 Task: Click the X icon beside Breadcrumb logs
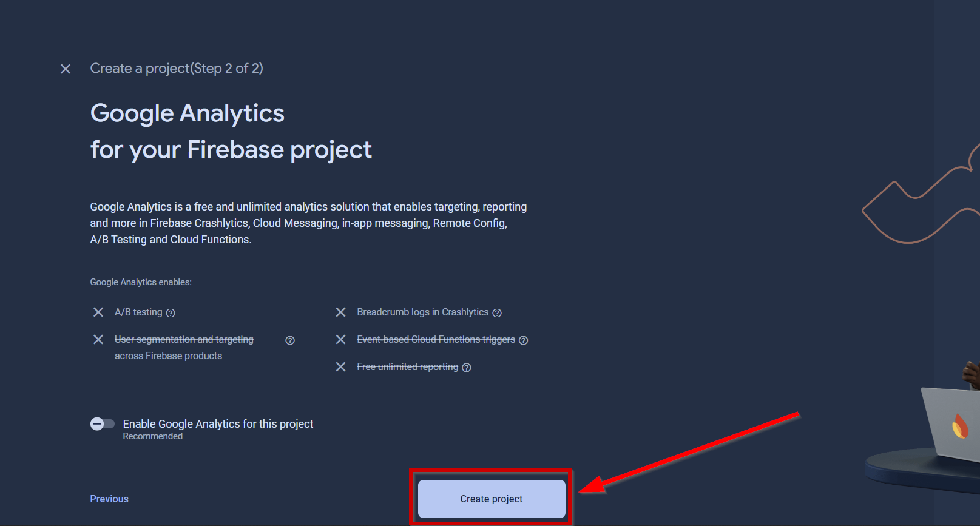[341, 312]
